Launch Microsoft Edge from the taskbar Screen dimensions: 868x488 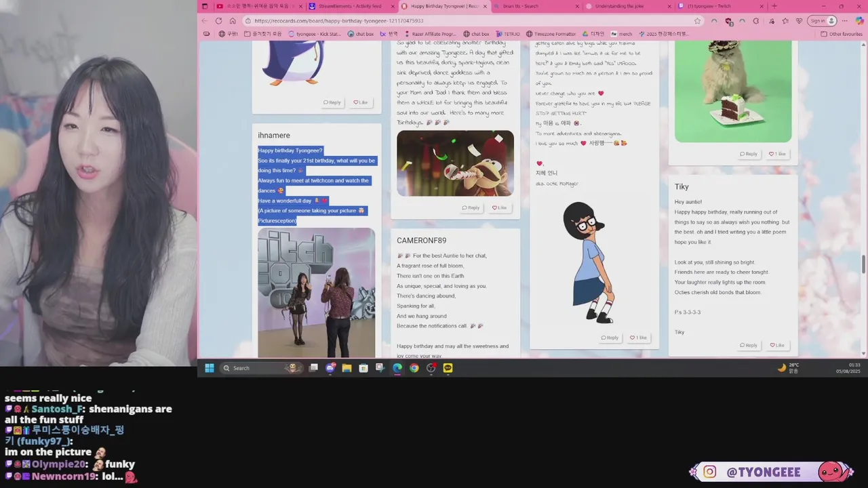(397, 368)
